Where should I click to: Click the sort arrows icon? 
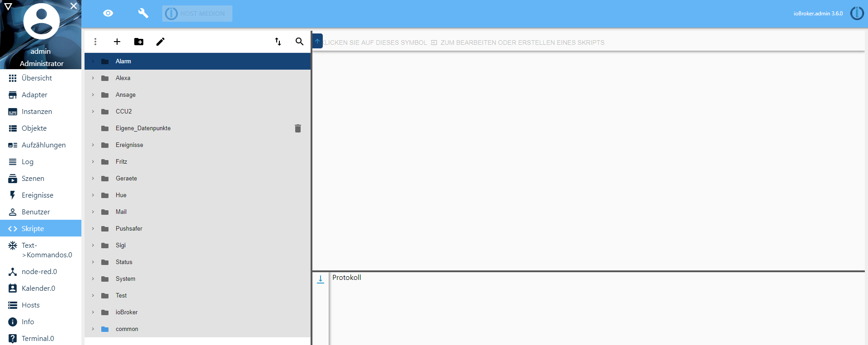coord(278,42)
